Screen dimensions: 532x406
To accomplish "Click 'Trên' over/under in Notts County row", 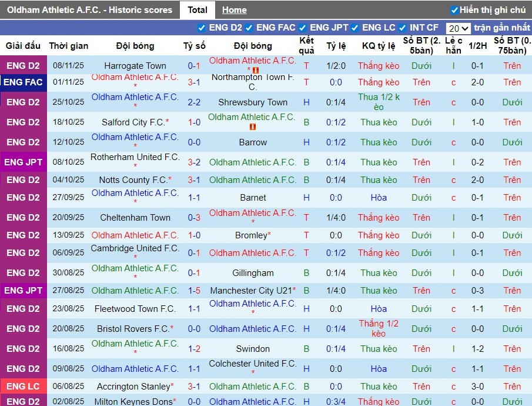I will [421, 180].
